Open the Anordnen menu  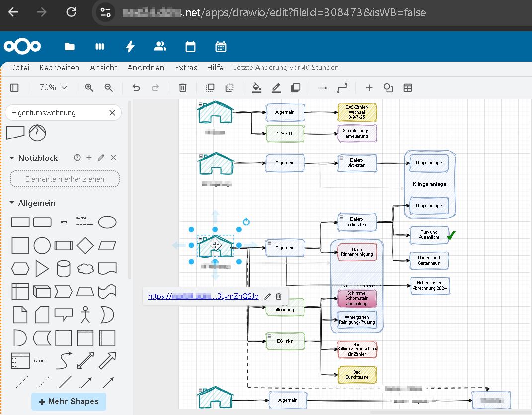coord(146,68)
